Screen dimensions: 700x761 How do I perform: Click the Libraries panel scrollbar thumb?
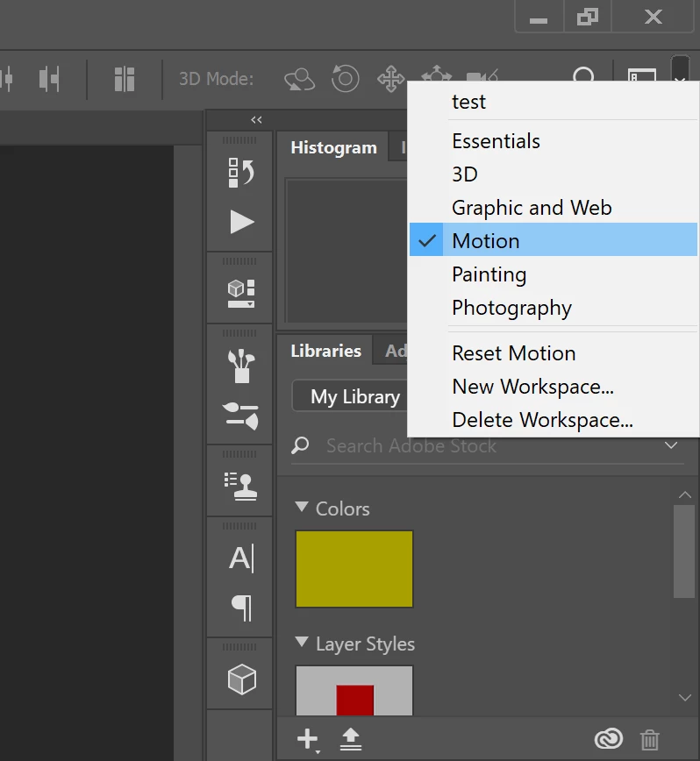pos(684,551)
